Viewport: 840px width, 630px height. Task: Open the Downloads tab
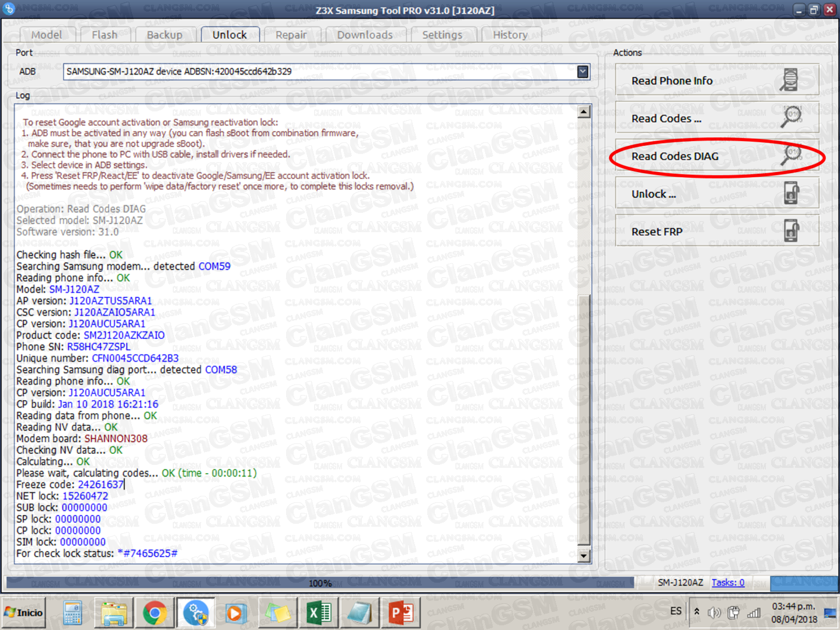[365, 35]
